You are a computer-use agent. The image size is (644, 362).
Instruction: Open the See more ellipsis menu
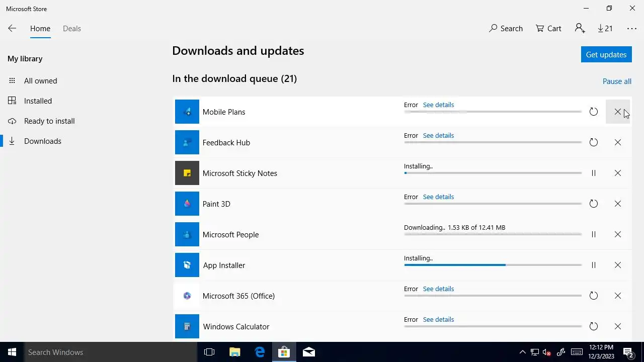pos(632,29)
